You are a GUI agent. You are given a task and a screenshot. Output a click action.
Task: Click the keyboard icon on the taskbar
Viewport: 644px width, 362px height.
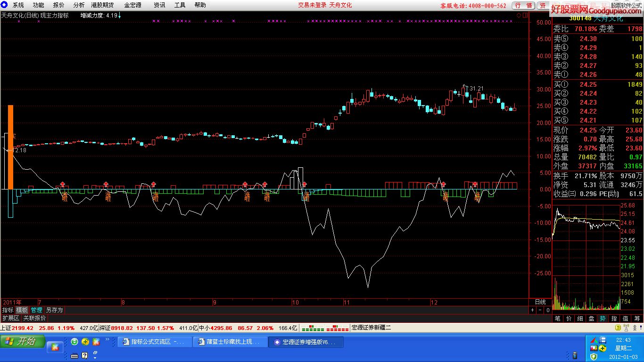point(74,355)
